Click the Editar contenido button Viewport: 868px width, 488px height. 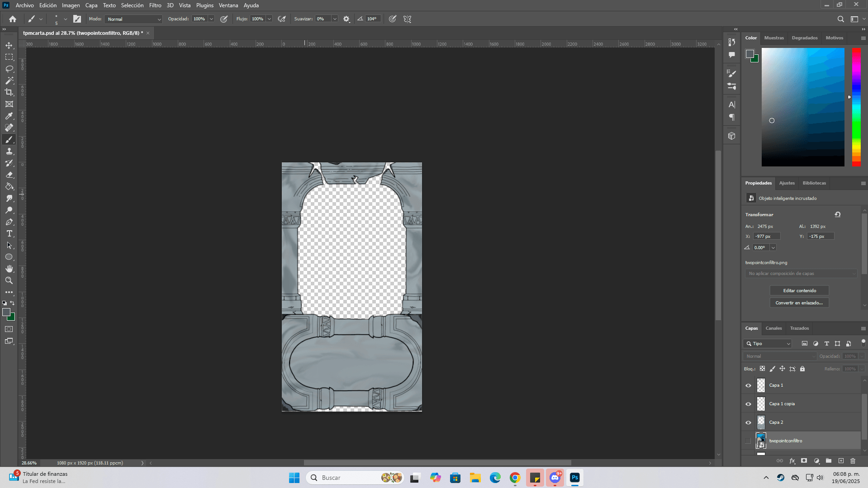799,291
